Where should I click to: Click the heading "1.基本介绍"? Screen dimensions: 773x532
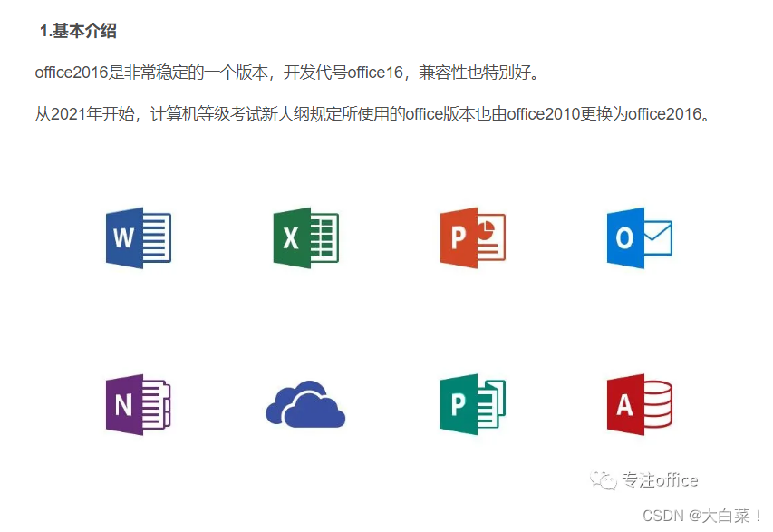coord(78,31)
